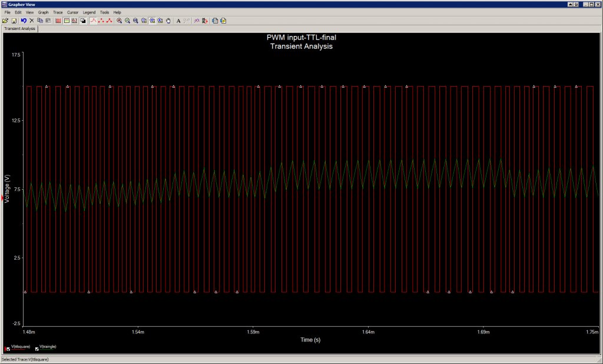Click the 'Selected Trace:V(ttlsquare)' status text
Image resolution: width=603 pixels, height=364 pixels.
[x=25, y=359]
